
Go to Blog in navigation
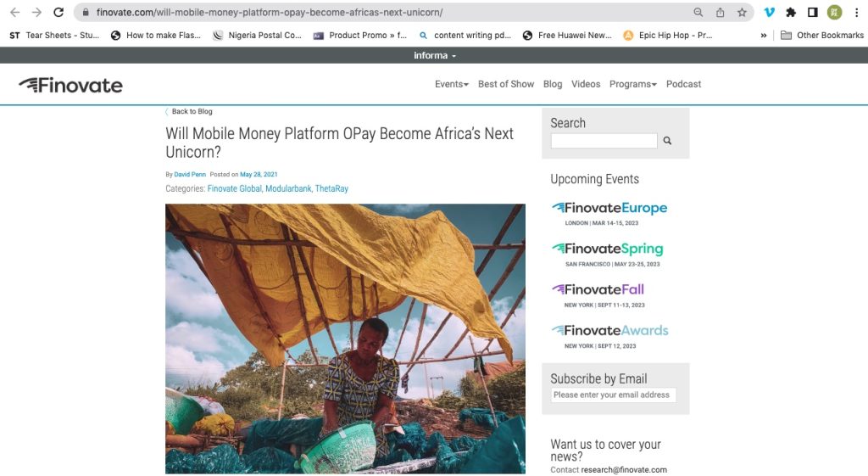553,84
